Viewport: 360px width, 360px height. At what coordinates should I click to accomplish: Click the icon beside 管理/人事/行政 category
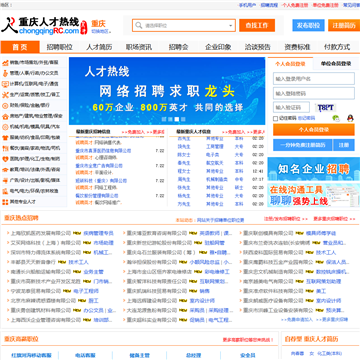5,73
